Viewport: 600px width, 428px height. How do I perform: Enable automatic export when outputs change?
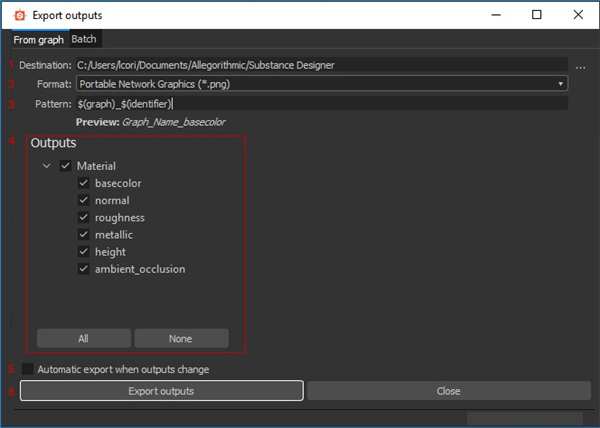coord(27,369)
